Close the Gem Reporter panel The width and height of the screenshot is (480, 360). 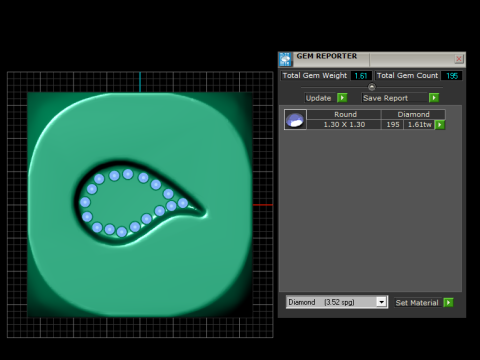coord(459,59)
